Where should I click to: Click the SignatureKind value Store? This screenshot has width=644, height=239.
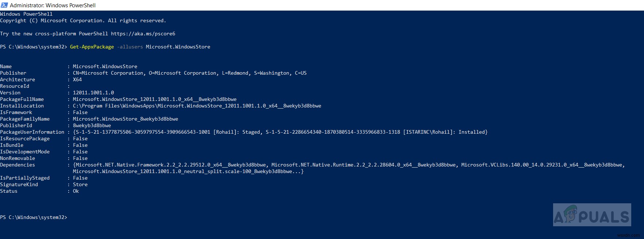click(x=80, y=184)
